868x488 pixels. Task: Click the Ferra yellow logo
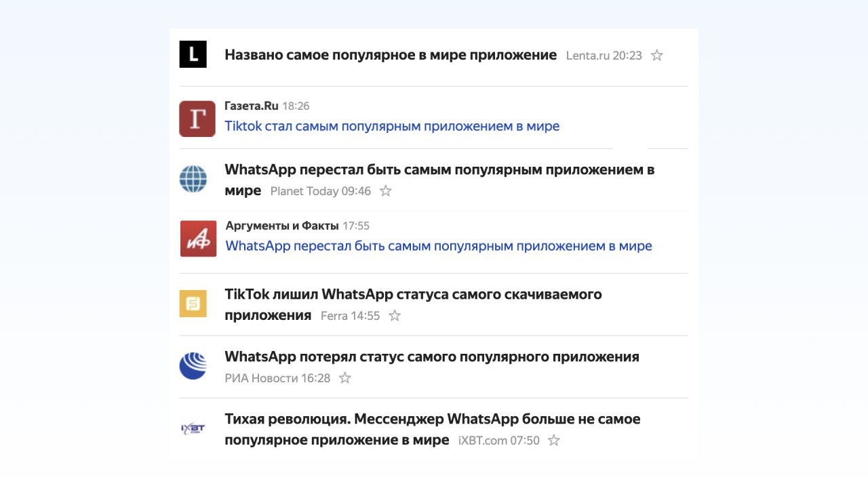[193, 304]
